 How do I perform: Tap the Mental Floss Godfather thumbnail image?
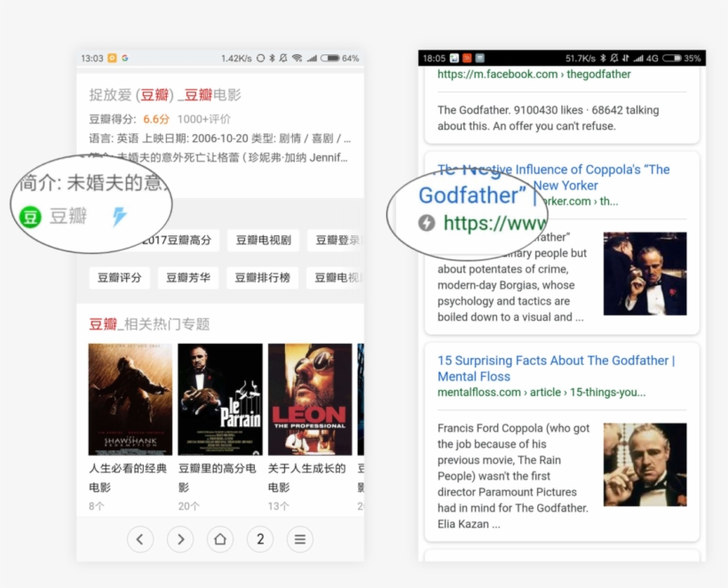tap(645, 465)
